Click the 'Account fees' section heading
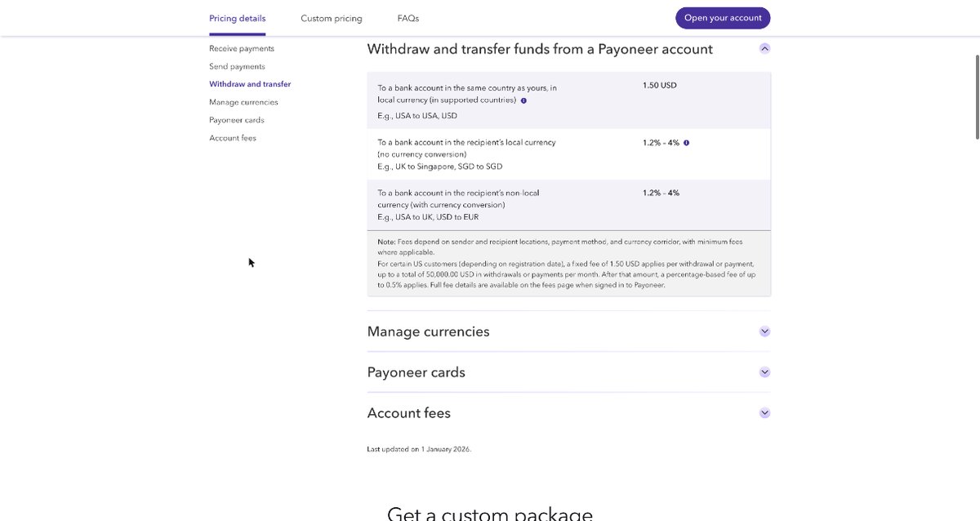 409,413
